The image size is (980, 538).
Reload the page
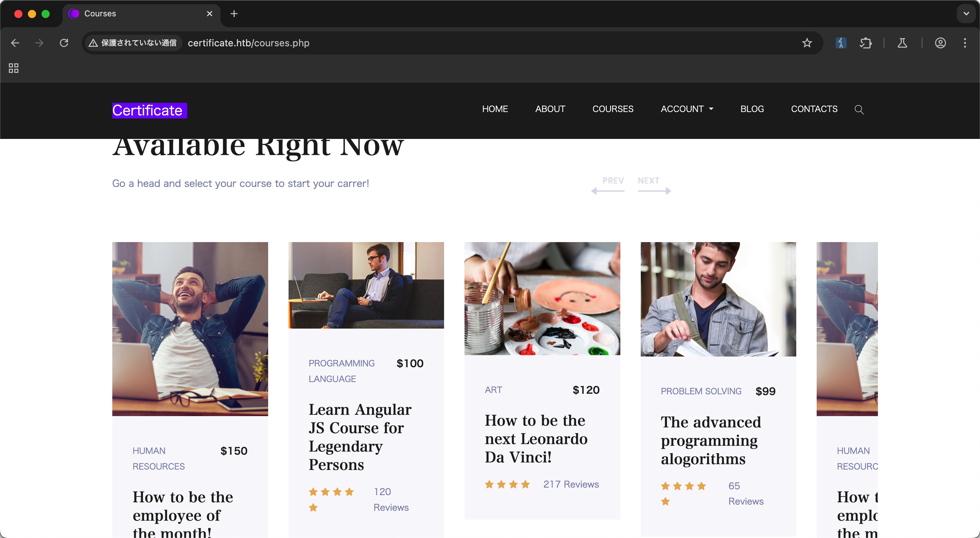tap(64, 43)
